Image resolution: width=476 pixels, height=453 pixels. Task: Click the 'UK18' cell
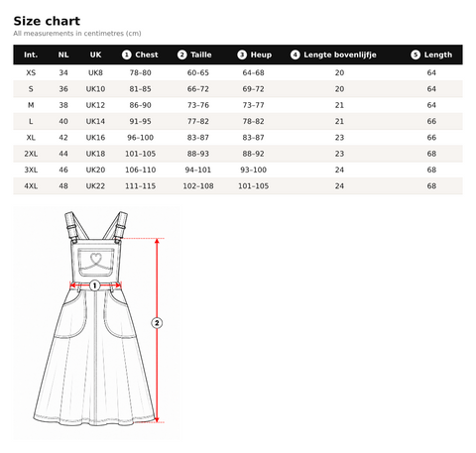click(x=95, y=154)
